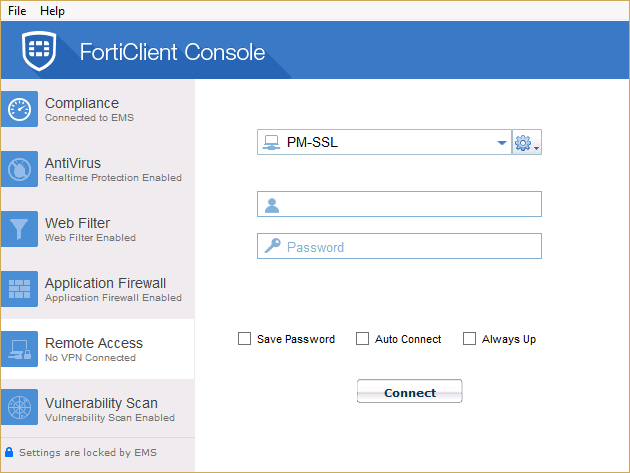Open the Application Firewall tab

tap(98, 289)
